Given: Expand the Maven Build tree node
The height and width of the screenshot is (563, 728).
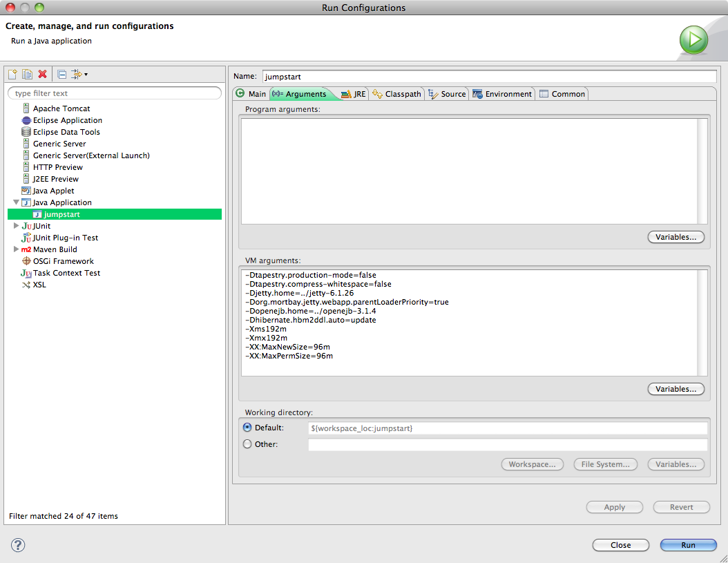Looking at the screenshot, I should 17,249.
